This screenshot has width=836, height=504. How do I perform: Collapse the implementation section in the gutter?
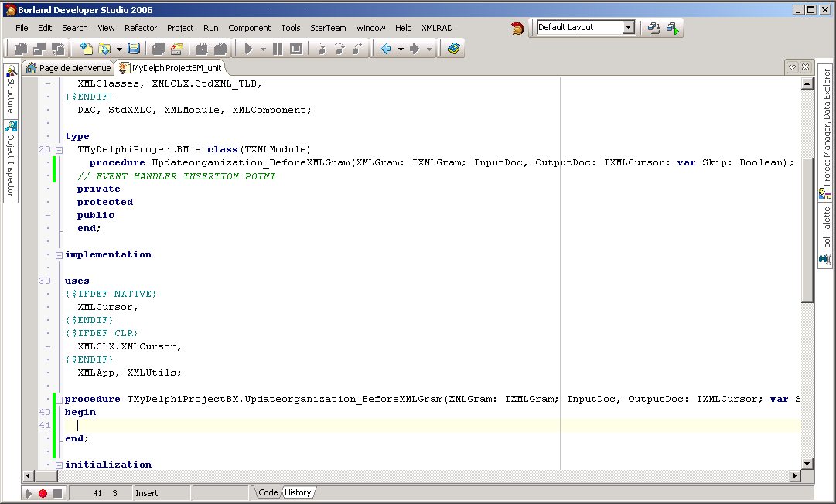[x=59, y=255]
